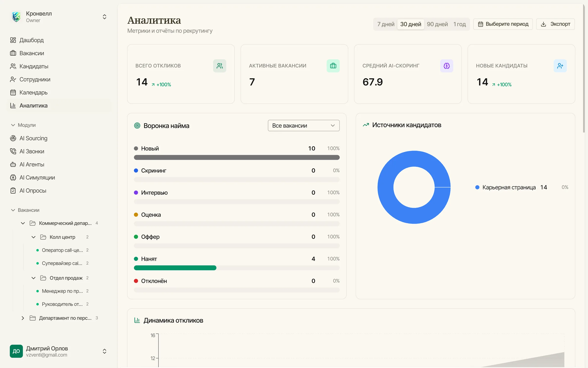Go to Кандидаты page
Image resolution: width=588 pixels, height=368 pixels.
tap(59, 66)
